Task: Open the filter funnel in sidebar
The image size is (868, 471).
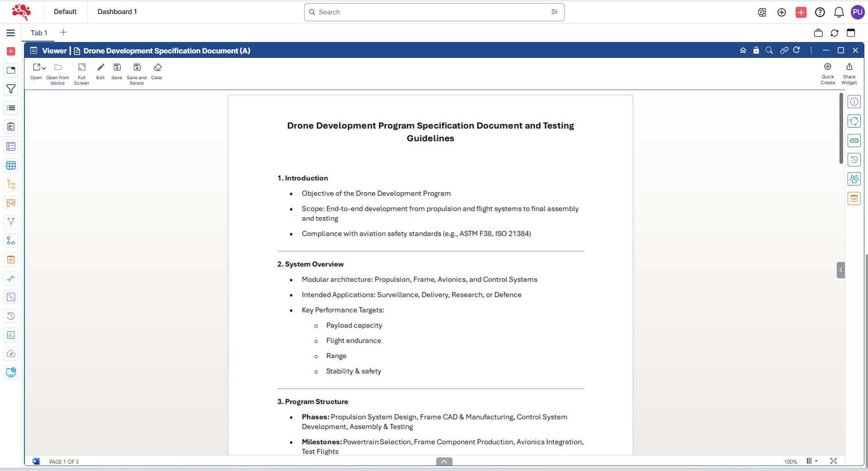Action: click(11, 89)
